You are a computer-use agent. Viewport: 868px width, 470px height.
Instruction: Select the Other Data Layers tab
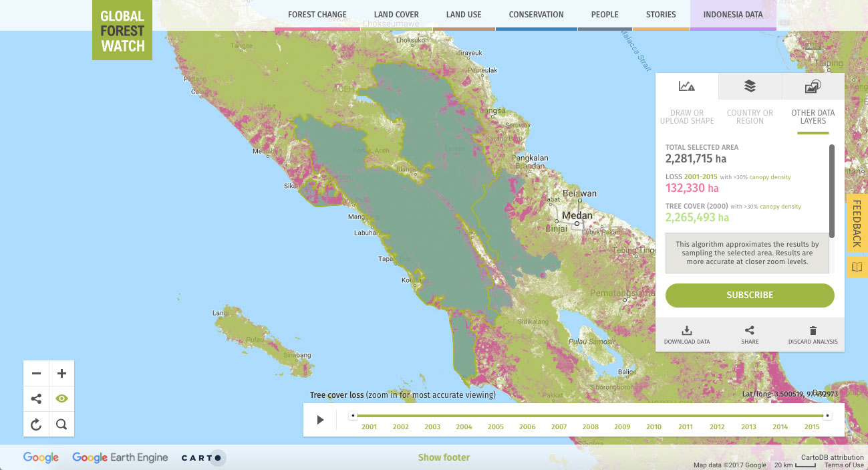tap(813, 117)
